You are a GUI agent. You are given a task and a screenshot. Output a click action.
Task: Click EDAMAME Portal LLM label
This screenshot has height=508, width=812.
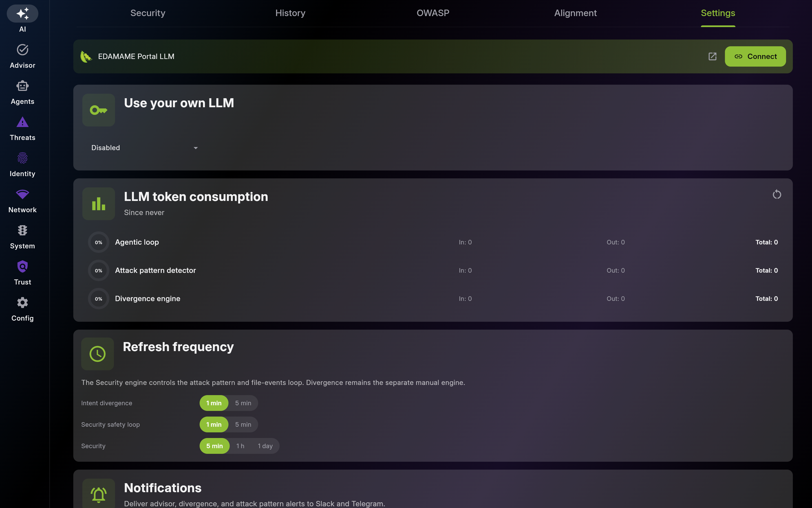pyautogui.click(x=136, y=56)
